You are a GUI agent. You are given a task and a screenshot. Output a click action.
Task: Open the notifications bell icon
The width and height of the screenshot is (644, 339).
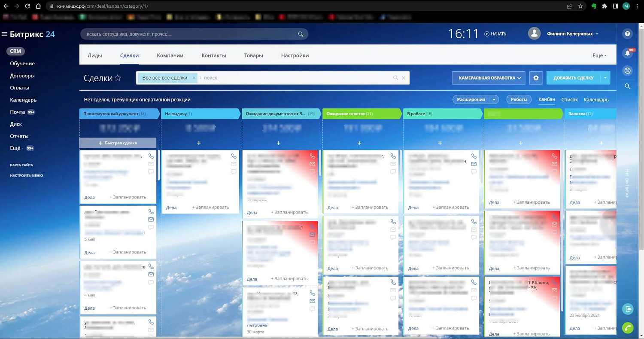coord(627,53)
